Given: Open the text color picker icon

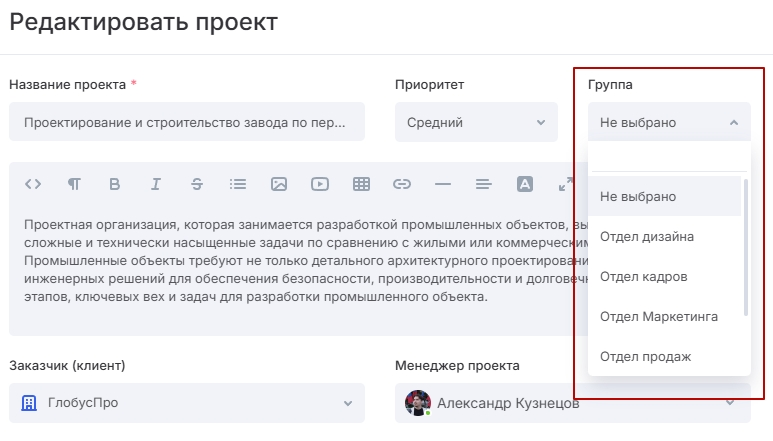Looking at the screenshot, I should [525, 184].
